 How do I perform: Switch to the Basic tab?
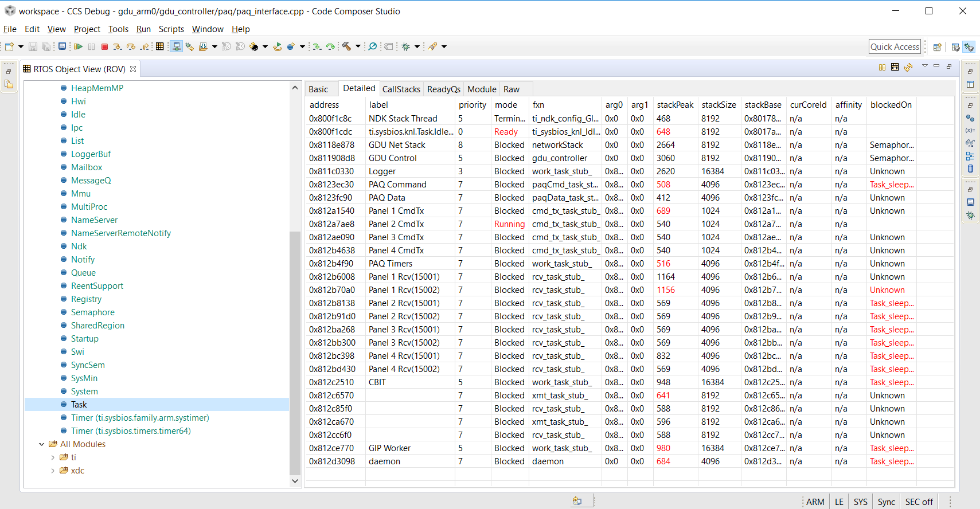318,89
